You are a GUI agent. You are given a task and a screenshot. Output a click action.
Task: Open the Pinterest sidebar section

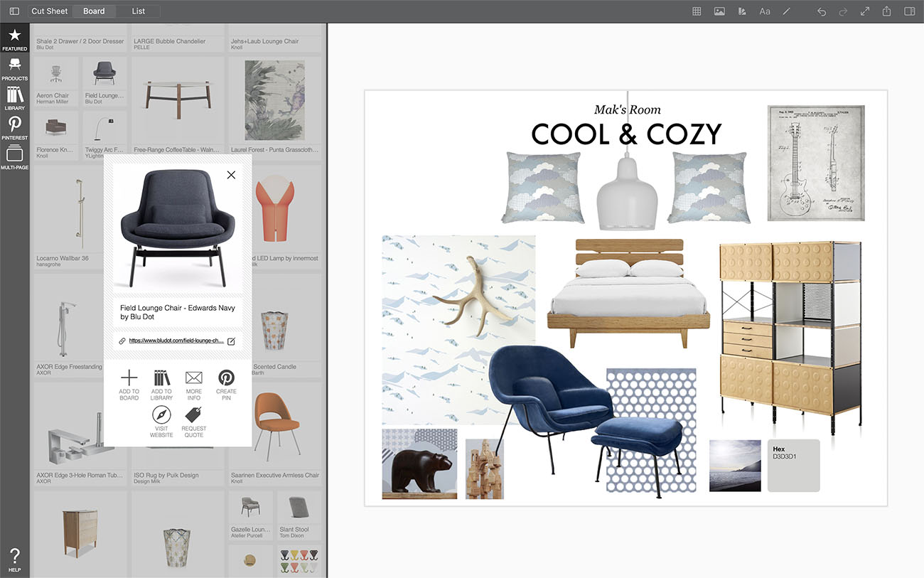pos(14,128)
